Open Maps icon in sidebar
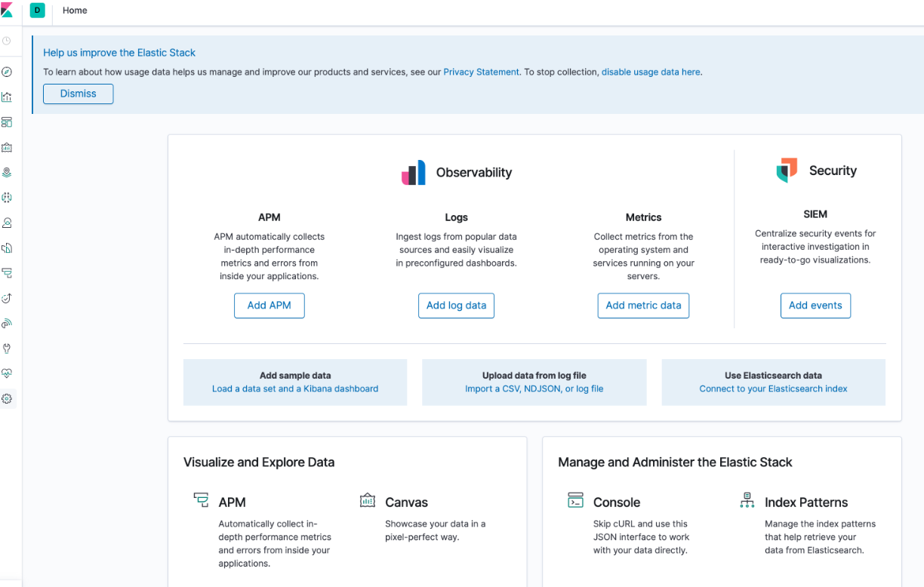This screenshot has height=587, width=924. 7,172
